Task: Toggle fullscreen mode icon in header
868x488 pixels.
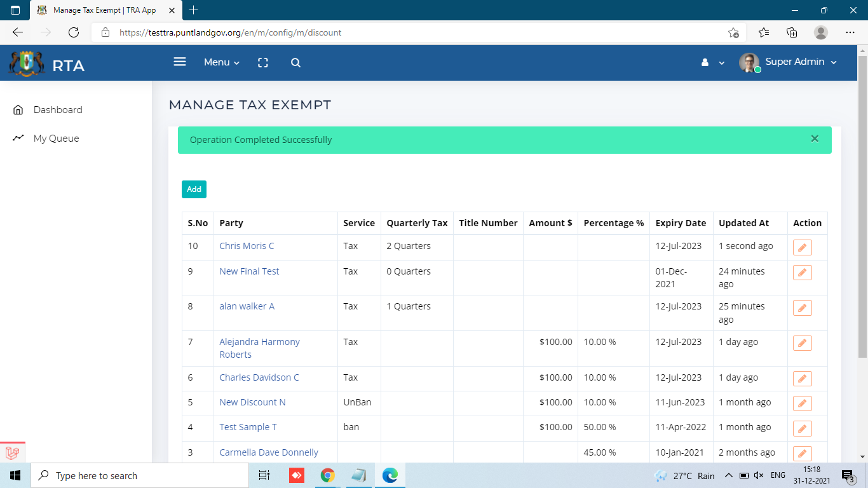Action: click(263, 62)
